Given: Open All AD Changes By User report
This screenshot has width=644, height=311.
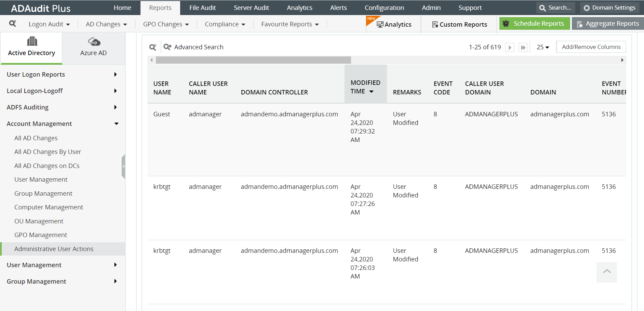Looking at the screenshot, I should click(x=48, y=152).
